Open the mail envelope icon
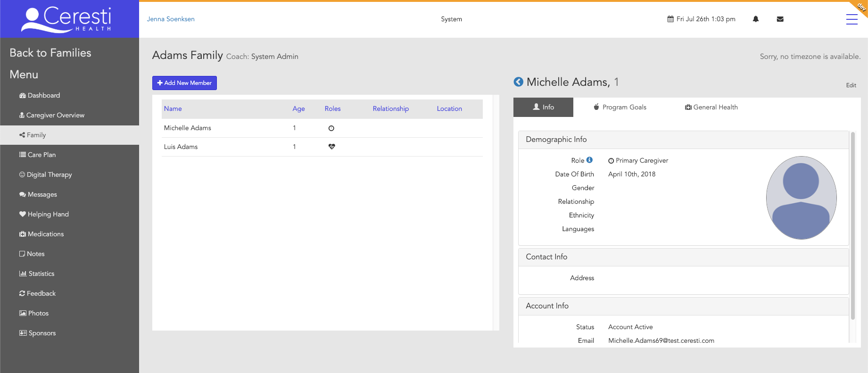868x373 pixels. click(780, 19)
